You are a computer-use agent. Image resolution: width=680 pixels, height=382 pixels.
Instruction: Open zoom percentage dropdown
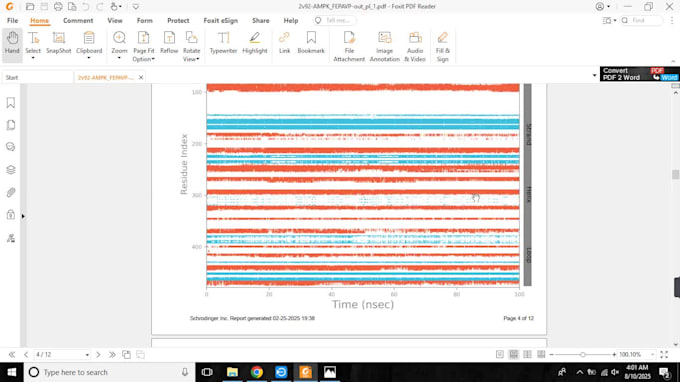[x=652, y=354]
